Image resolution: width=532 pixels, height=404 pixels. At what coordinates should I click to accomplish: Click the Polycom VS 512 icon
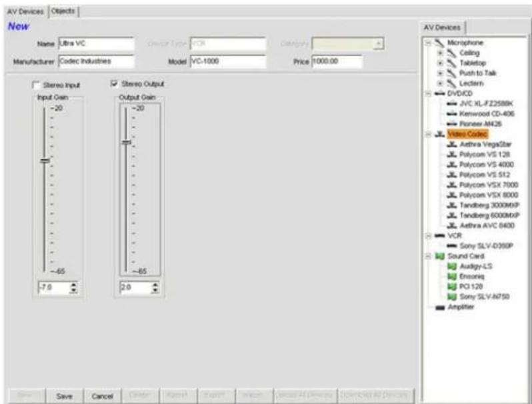(452, 175)
